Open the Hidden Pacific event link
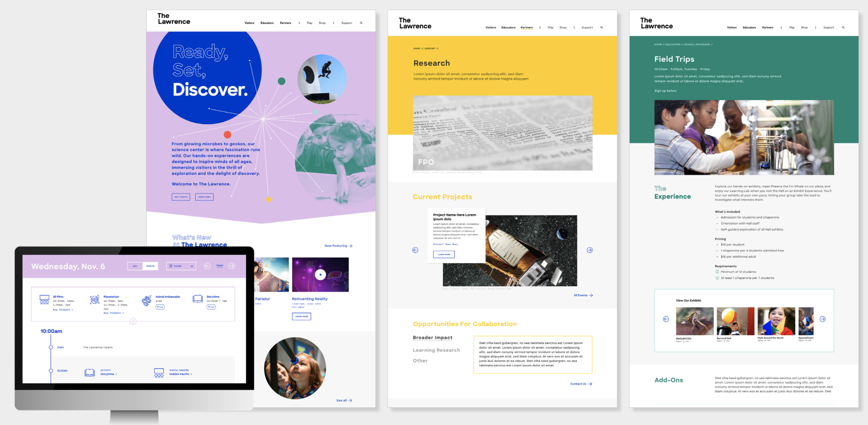The image size is (868, 425). (x=181, y=374)
